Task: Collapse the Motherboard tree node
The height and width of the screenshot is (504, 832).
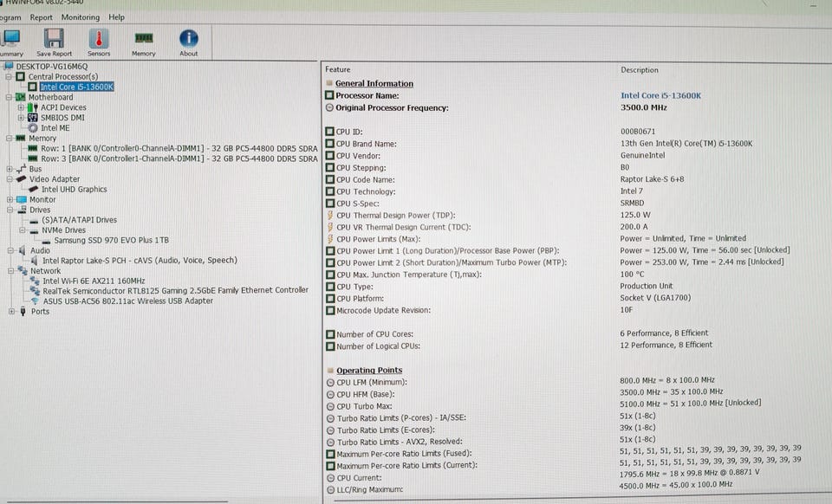Action: (x=9, y=97)
